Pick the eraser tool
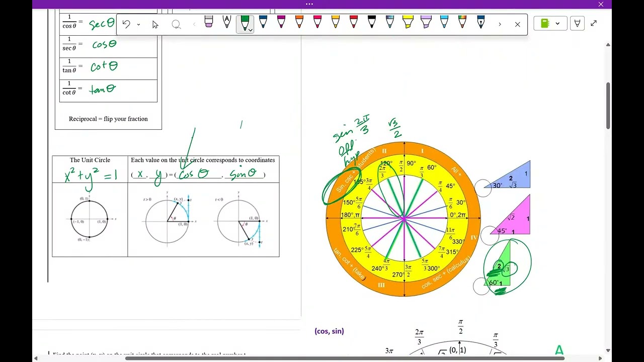The image size is (644, 362). pyautogui.click(x=209, y=22)
